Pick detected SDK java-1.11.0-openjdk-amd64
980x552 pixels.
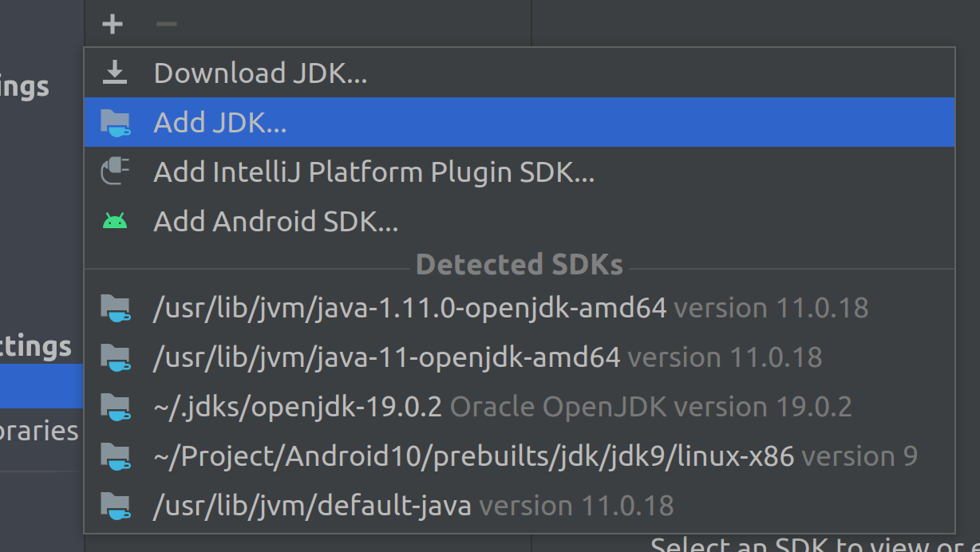pos(520,307)
